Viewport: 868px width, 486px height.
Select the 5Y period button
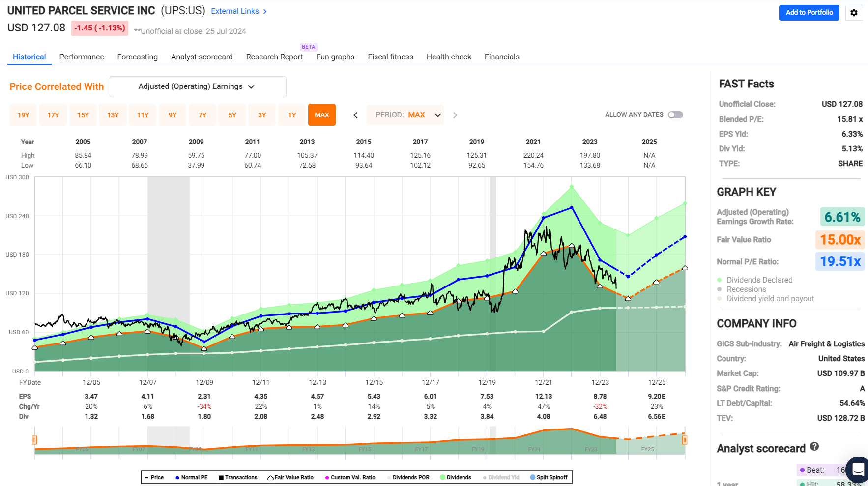(x=232, y=114)
